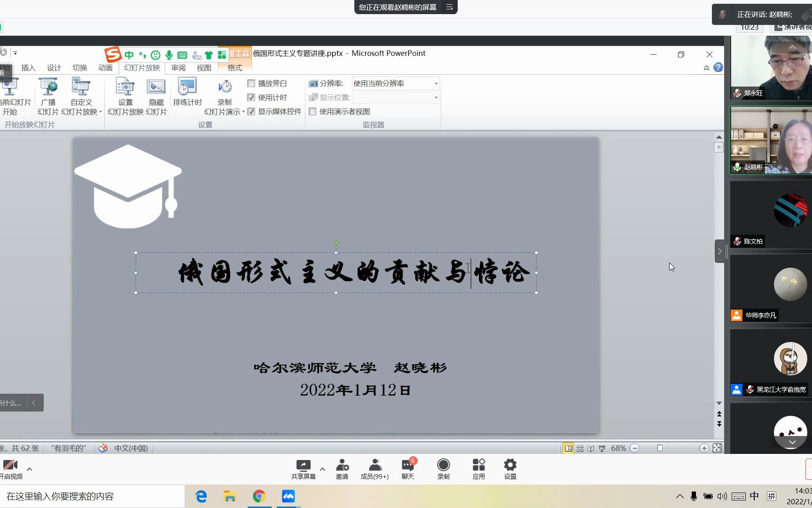Expand Record Slide Show dropdown arrow
The image size is (812, 508).
pos(243,112)
